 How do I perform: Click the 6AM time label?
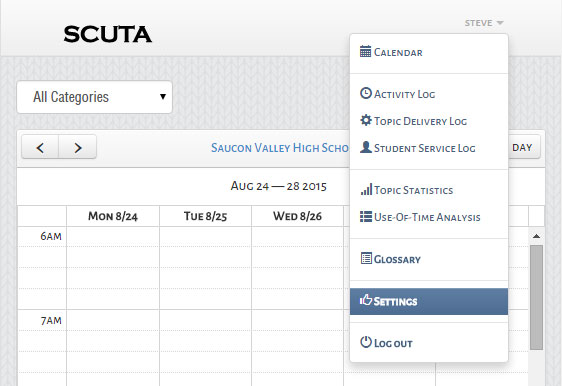(x=51, y=236)
